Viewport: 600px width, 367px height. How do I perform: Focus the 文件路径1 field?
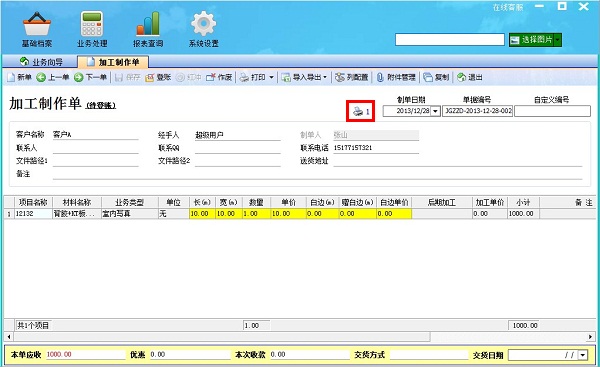tap(96, 161)
